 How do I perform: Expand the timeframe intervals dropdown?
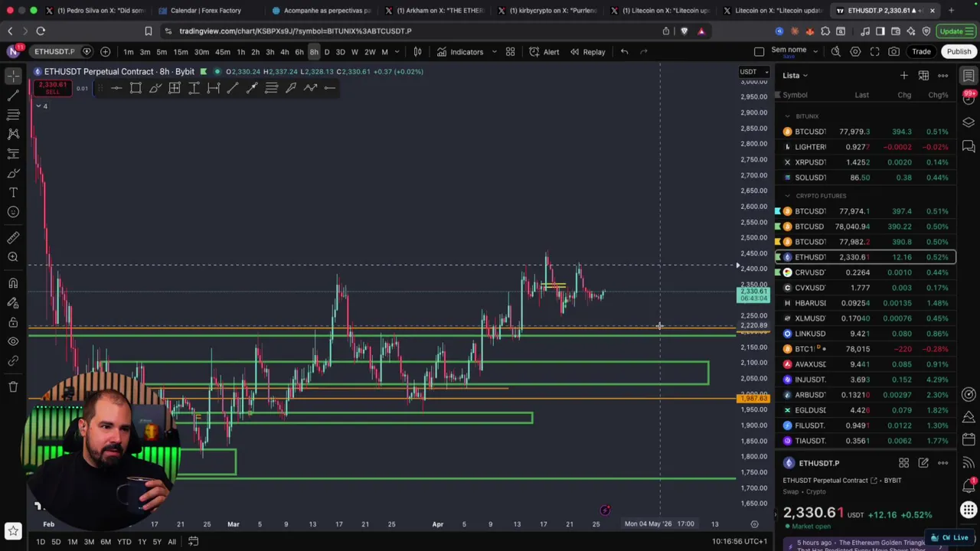pos(397,51)
